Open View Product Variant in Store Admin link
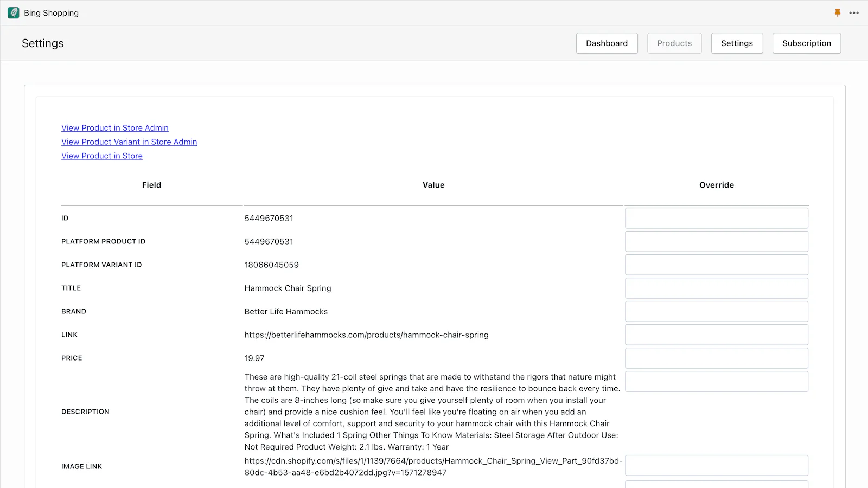Image resolution: width=868 pixels, height=488 pixels. 129,142
